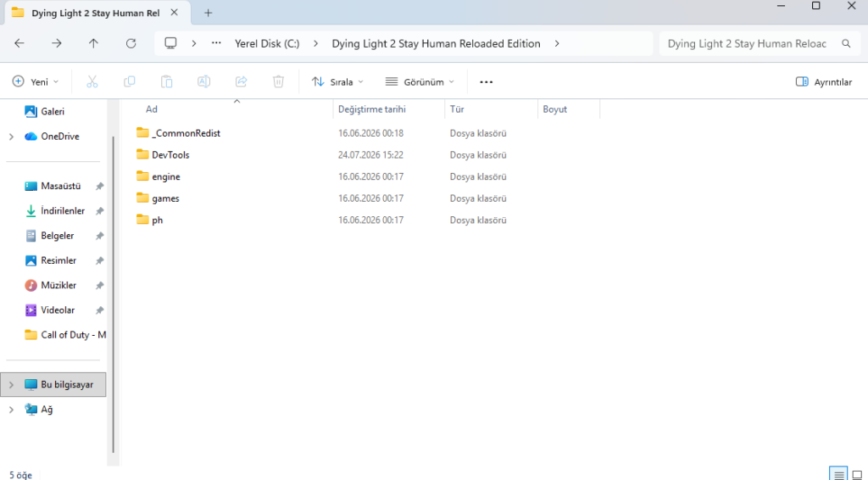Click chevron after Dying Light 2 folder path
This screenshot has width=868, height=480.
556,43
